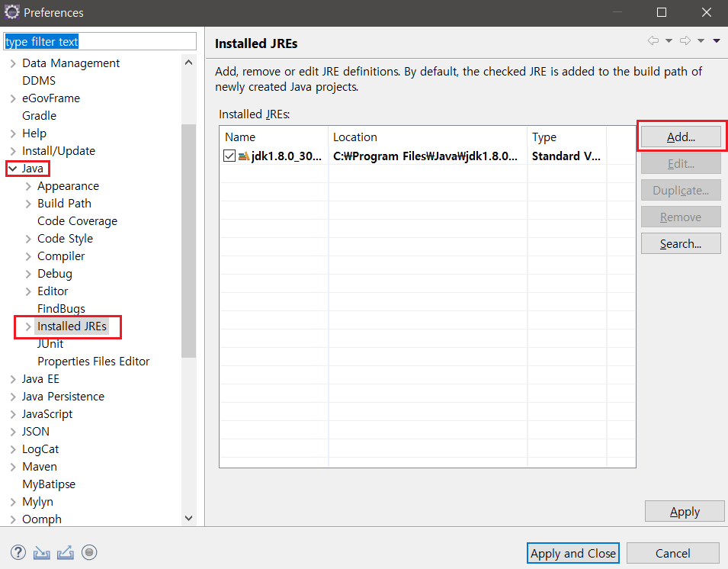Click the tree scrollbar down arrow
Viewport: 728px width, 569px height.
(x=188, y=519)
